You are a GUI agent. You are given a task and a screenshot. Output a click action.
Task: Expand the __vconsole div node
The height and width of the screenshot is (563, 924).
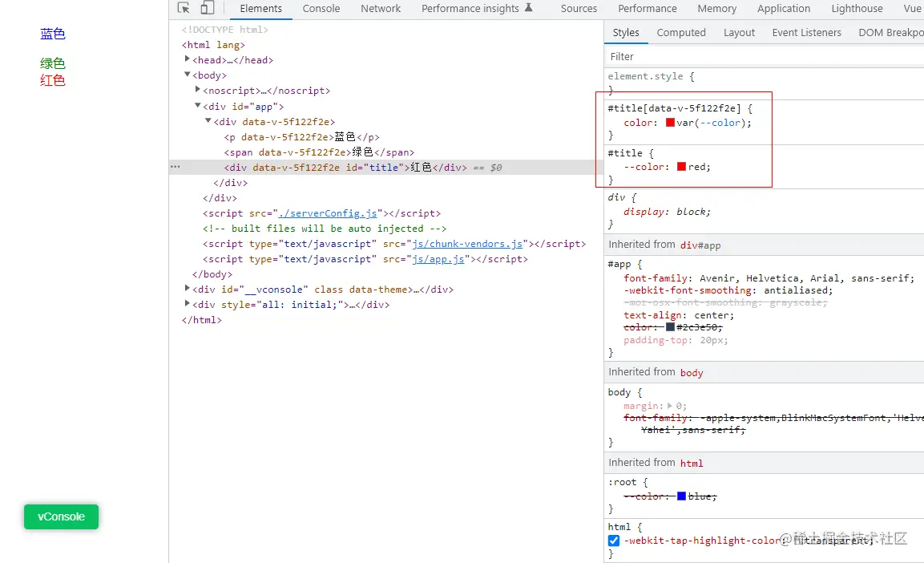pos(188,288)
